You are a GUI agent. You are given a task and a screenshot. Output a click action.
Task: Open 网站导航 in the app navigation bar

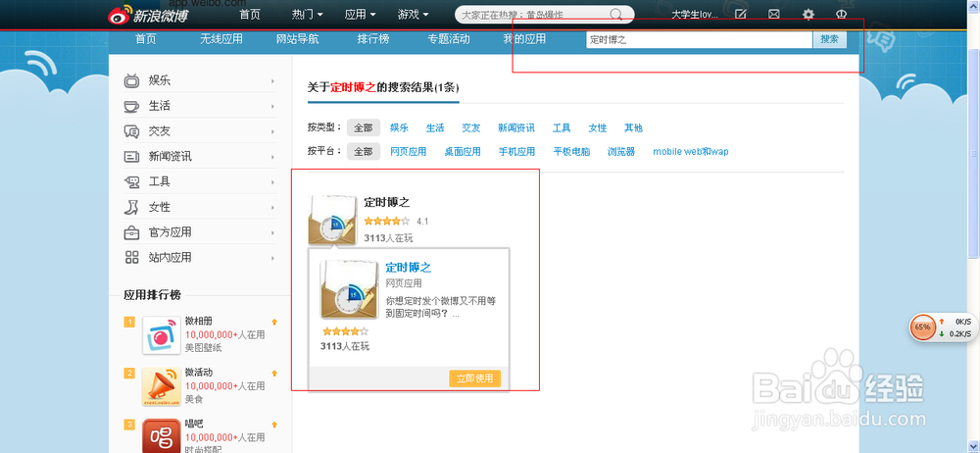click(x=298, y=39)
